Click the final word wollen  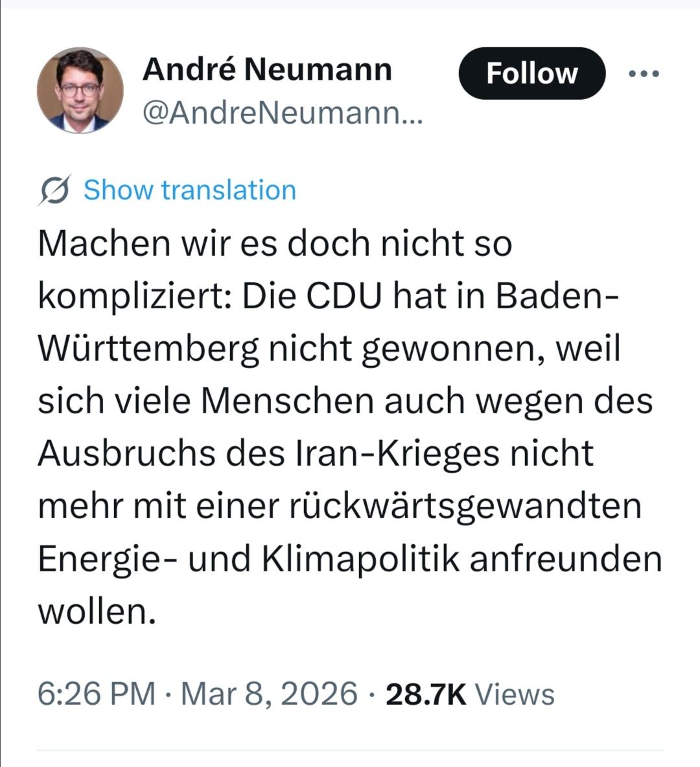97,612
